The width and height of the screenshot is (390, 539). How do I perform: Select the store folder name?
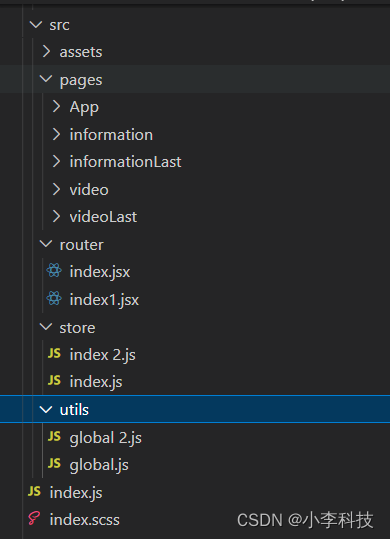tap(77, 328)
